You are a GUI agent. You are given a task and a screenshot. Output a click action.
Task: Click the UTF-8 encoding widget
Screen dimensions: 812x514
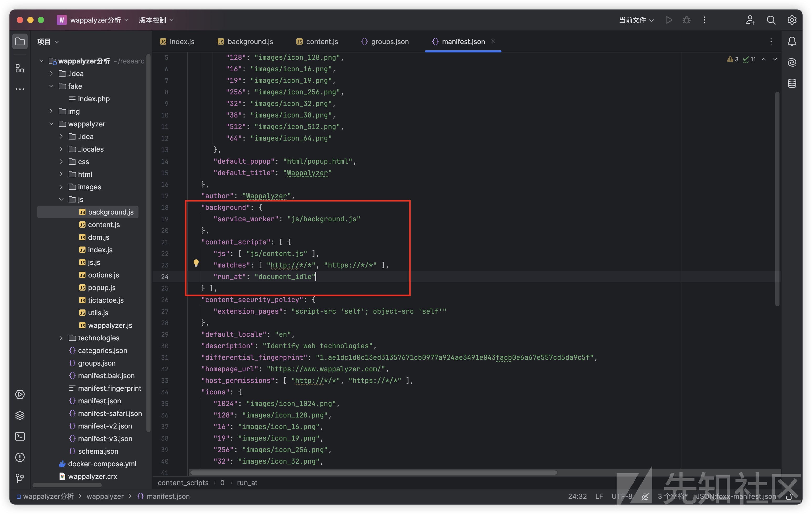tap(622, 496)
